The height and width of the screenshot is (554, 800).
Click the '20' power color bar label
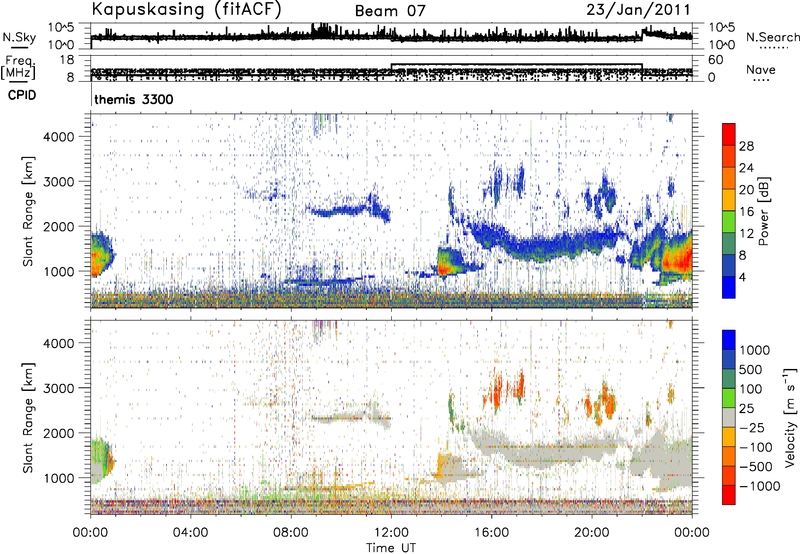pos(746,190)
